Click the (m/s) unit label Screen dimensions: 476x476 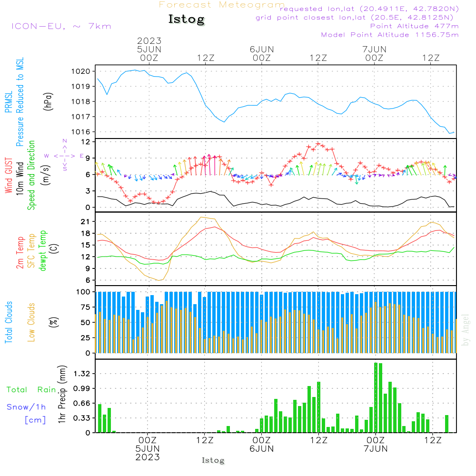click(46, 175)
